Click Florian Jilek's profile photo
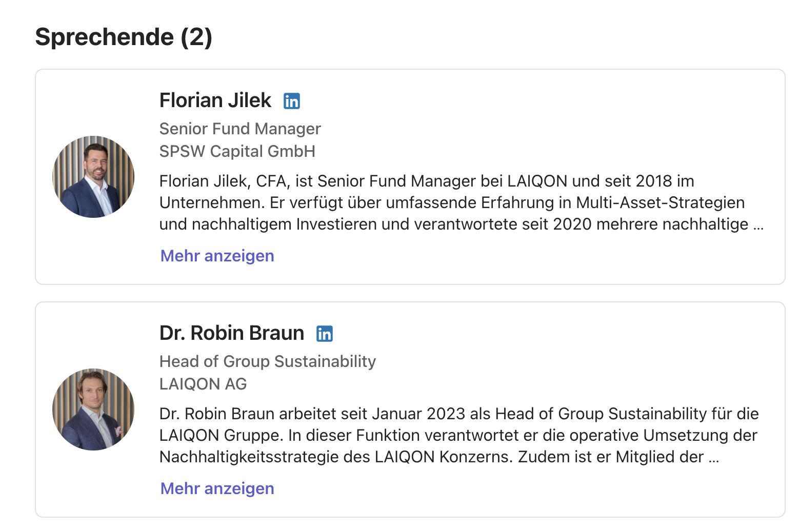 (x=93, y=177)
